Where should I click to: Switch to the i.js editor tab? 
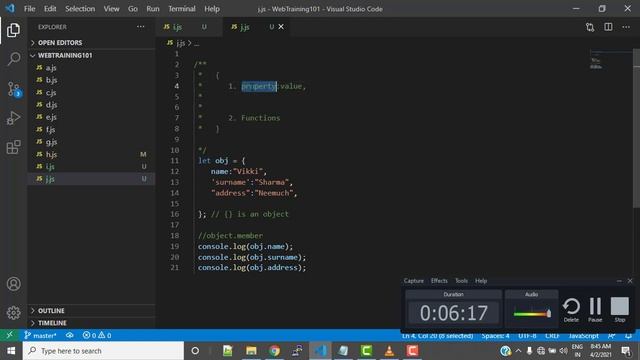click(x=189, y=27)
